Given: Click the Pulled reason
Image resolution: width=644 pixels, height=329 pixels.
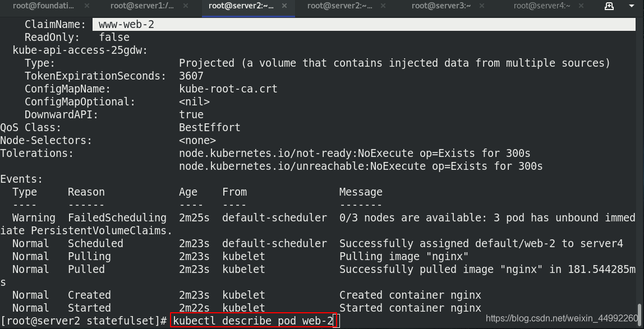Looking at the screenshot, I should tap(86, 270).
